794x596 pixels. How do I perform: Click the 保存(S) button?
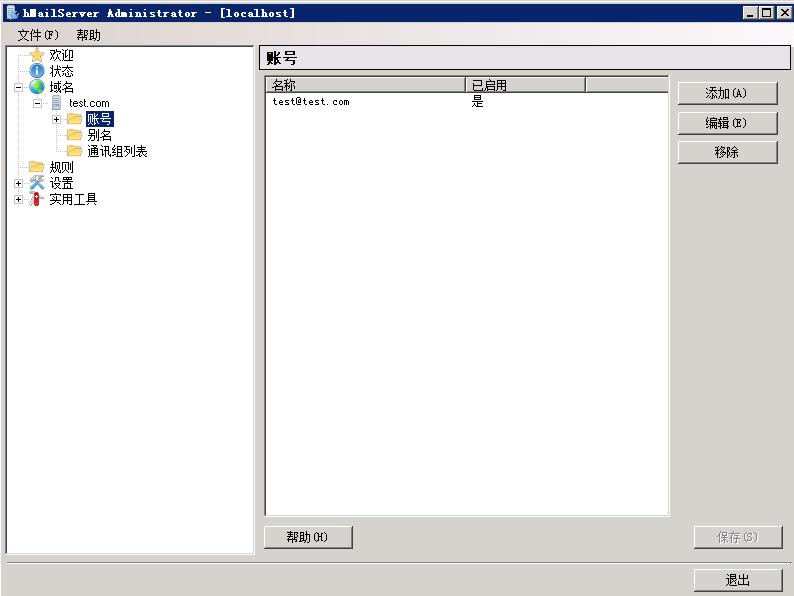(x=738, y=537)
